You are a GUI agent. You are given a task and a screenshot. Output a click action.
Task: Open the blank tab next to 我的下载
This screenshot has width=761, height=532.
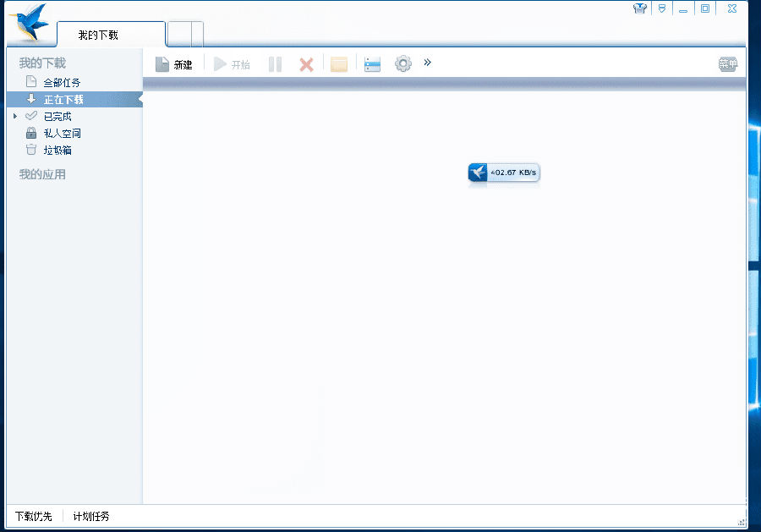coord(179,35)
